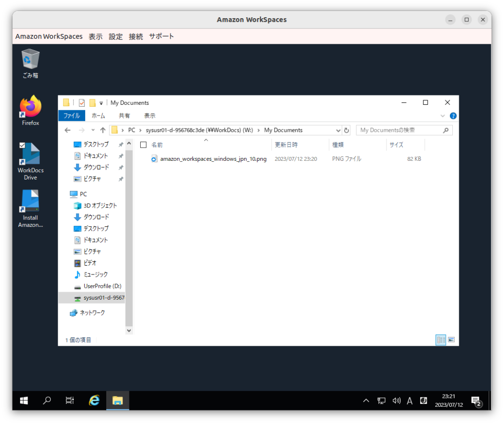This screenshot has width=504, height=424.
Task: Refresh the My Documents folder view
Action: pos(346,130)
